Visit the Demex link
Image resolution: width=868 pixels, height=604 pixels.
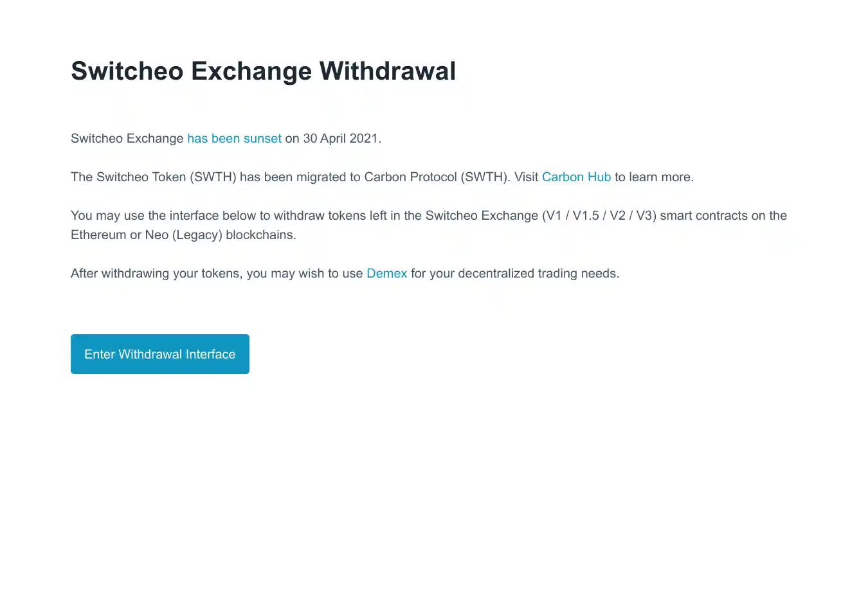[386, 273]
